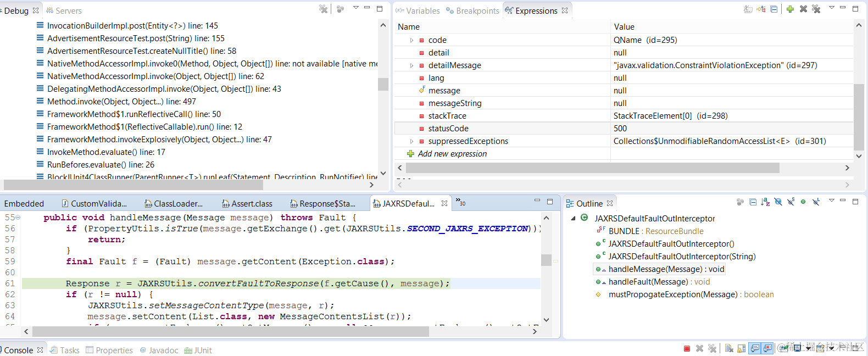Remove launch with the Console X icon

tap(699, 348)
